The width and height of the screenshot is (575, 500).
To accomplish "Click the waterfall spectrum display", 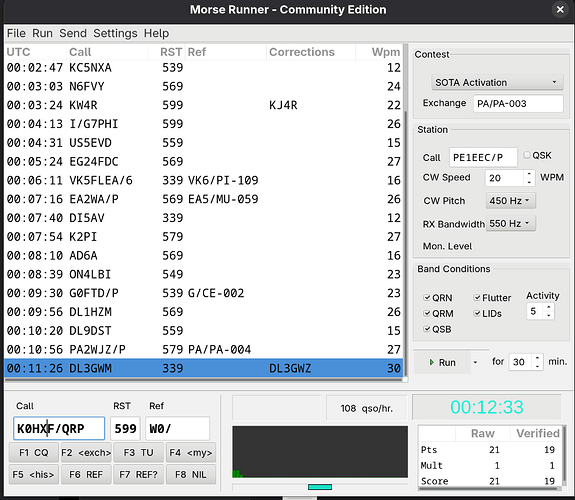I will tap(320, 452).
